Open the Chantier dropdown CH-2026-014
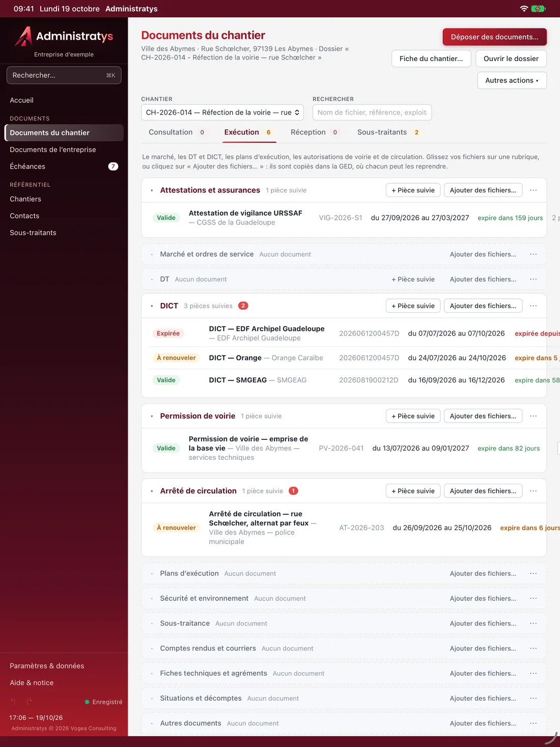 (222, 113)
